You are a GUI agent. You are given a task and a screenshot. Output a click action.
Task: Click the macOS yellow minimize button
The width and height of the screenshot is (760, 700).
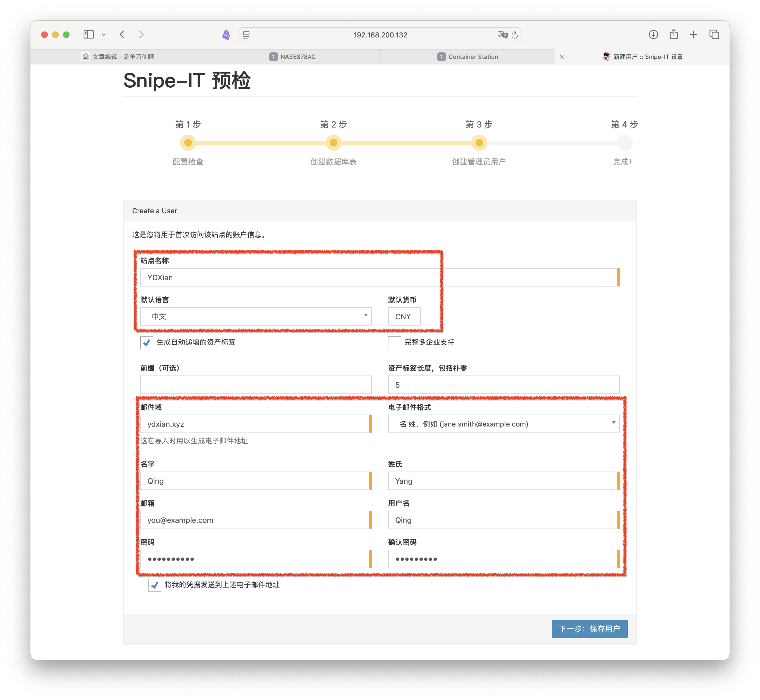click(55, 34)
